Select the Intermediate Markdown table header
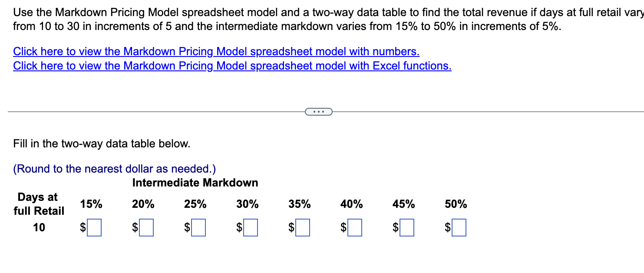Image resolution: width=644 pixels, height=273 pixels. point(195,183)
